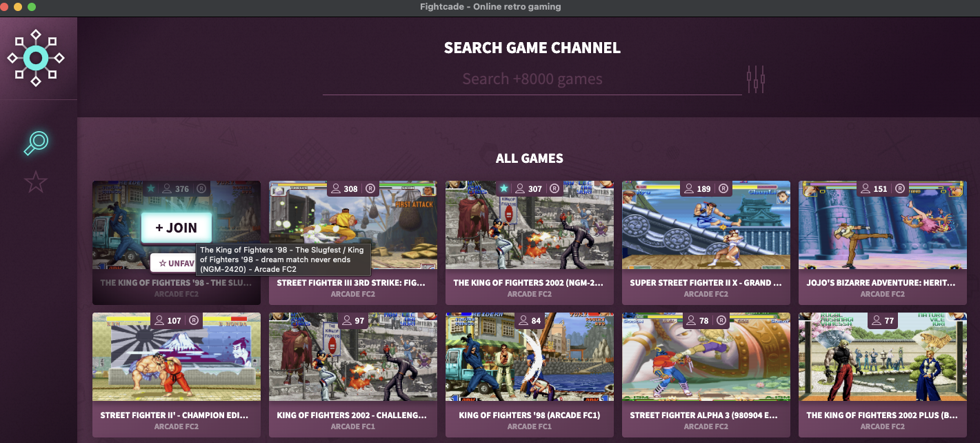Image resolution: width=980 pixels, height=443 pixels.
Task: Click the title 'THE KING OF FIGHTERS '98 - THE SLU...'
Action: pos(174,283)
